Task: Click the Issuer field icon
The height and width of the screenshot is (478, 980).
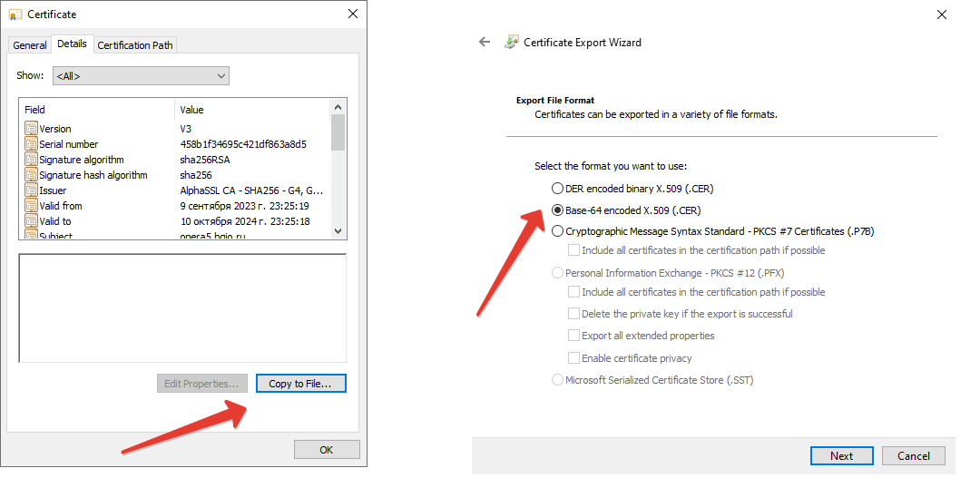Action: pos(31,190)
